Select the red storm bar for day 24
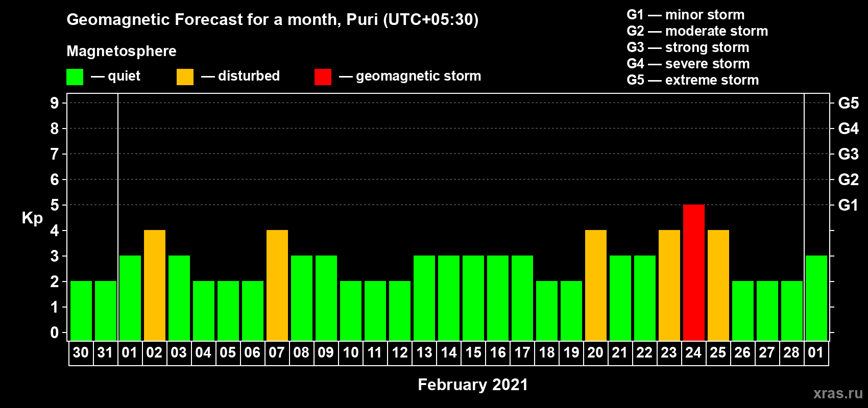Viewport: 868px width, 408px height. pyautogui.click(x=694, y=273)
